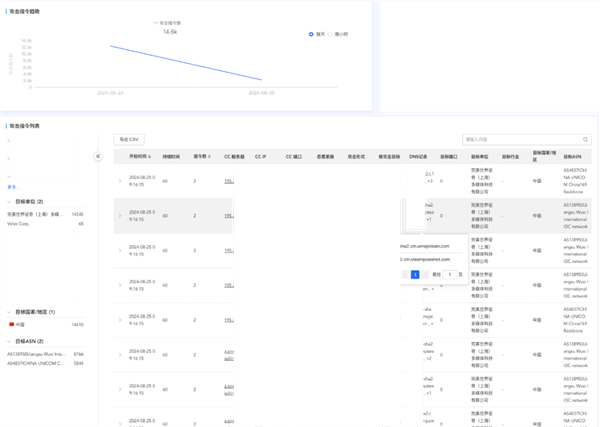Go to previous page in the DNS popup
This screenshot has height=427, width=600.
(x=405, y=274)
